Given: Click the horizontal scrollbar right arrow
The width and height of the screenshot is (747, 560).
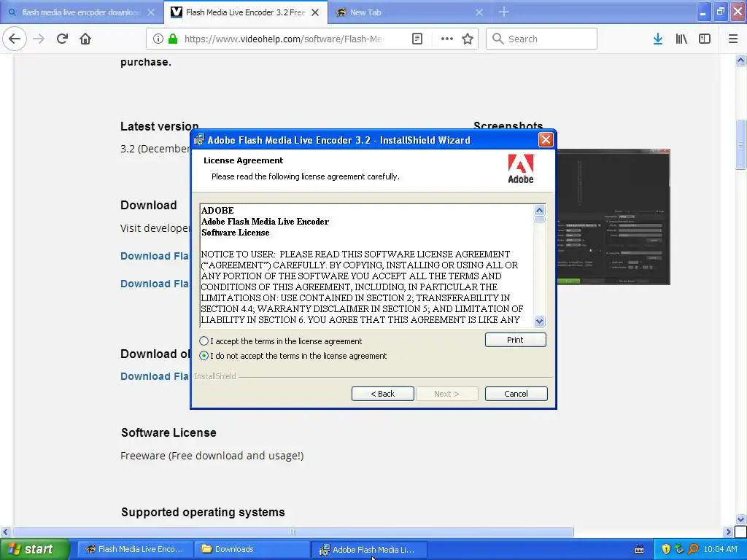Looking at the screenshot, I should (x=728, y=532).
